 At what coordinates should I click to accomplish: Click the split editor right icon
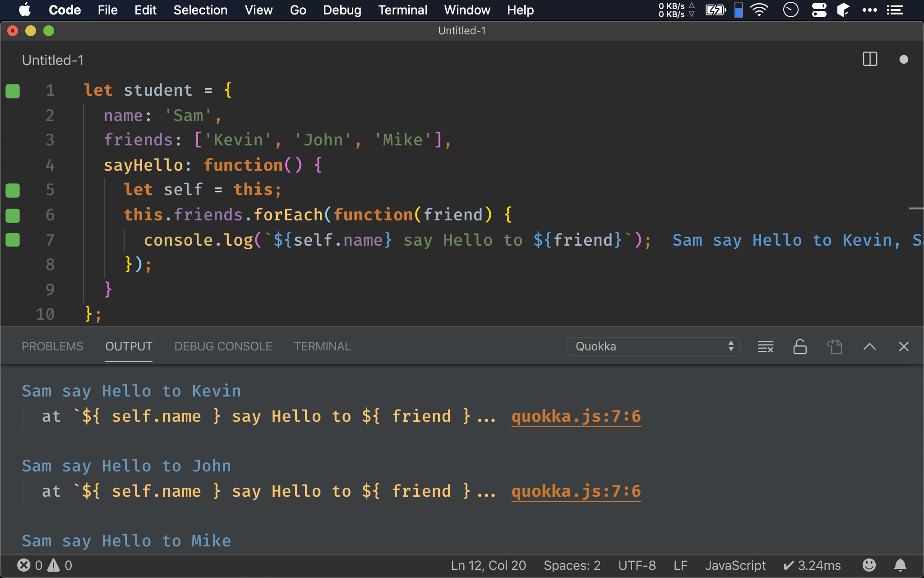[869, 59]
